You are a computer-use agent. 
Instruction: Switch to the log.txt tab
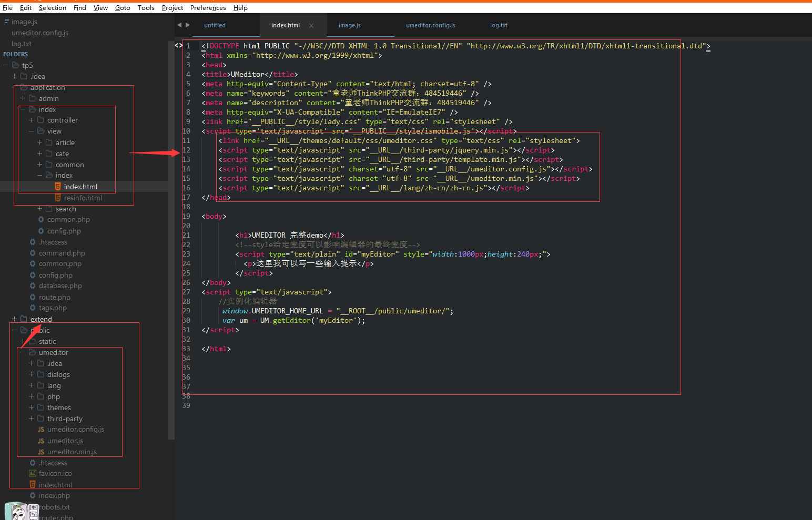click(x=499, y=25)
